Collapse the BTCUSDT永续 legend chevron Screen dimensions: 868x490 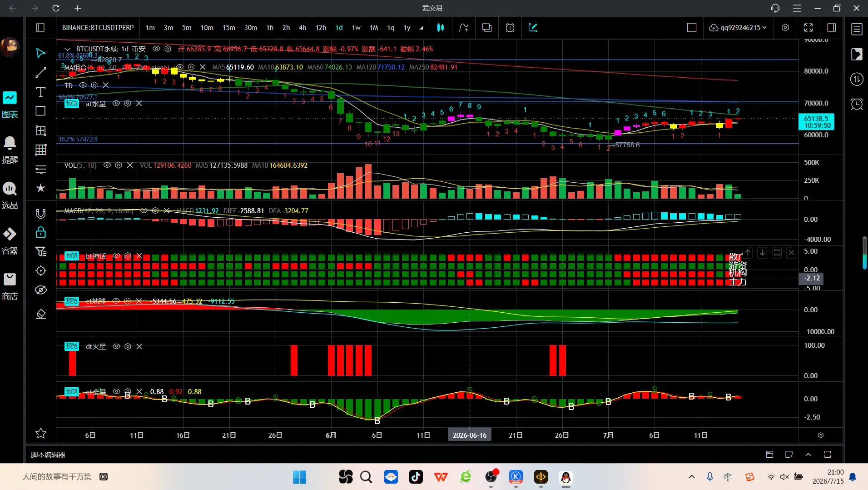(x=67, y=49)
